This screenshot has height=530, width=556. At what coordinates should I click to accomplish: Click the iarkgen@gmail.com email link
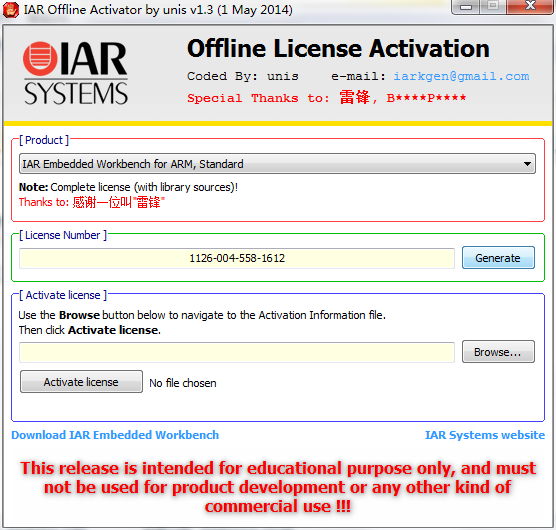[461, 76]
